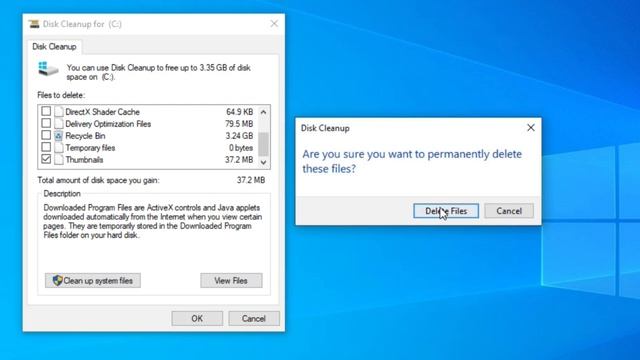Enable DirectX Shader Cache checkbox
The height and width of the screenshot is (360, 640).
point(46,111)
